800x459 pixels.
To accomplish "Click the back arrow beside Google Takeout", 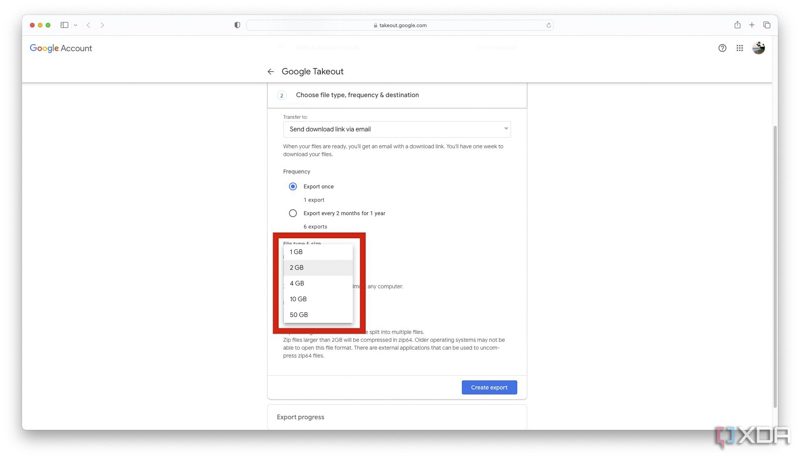I will pos(271,72).
